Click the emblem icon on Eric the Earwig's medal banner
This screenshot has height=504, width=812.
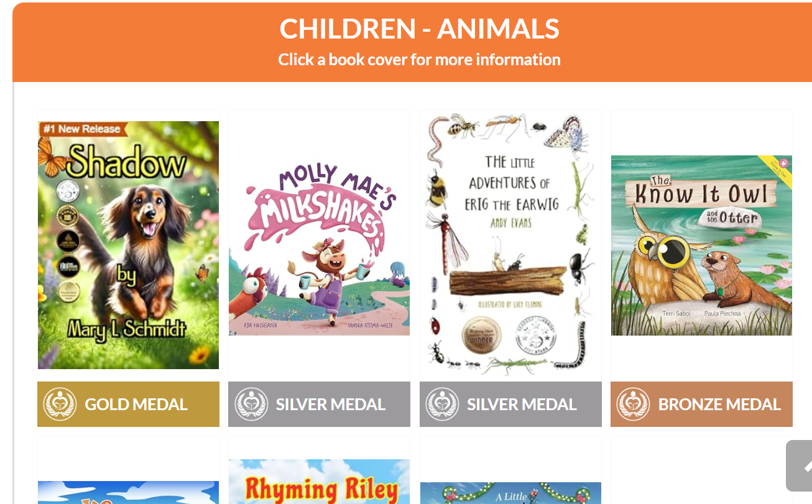[x=442, y=404]
